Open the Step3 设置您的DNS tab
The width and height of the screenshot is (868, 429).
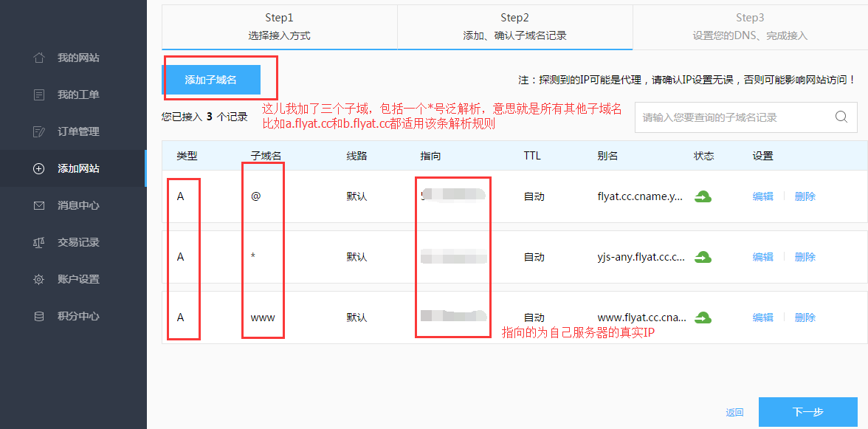click(749, 27)
